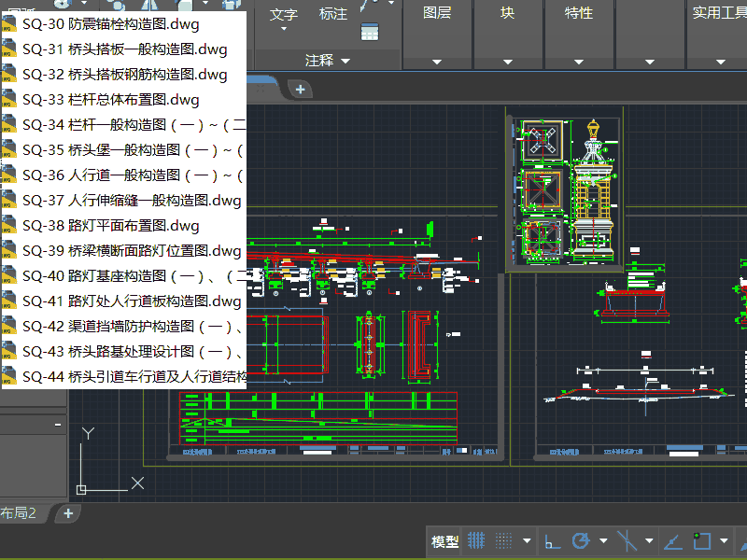Click the 文字 text button
747x560 pixels.
(x=283, y=14)
